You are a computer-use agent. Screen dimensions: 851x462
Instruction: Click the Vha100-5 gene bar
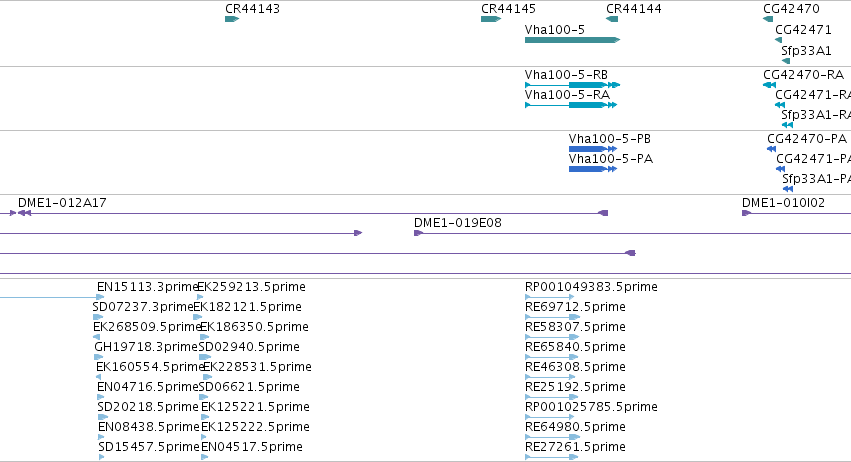(x=572, y=40)
